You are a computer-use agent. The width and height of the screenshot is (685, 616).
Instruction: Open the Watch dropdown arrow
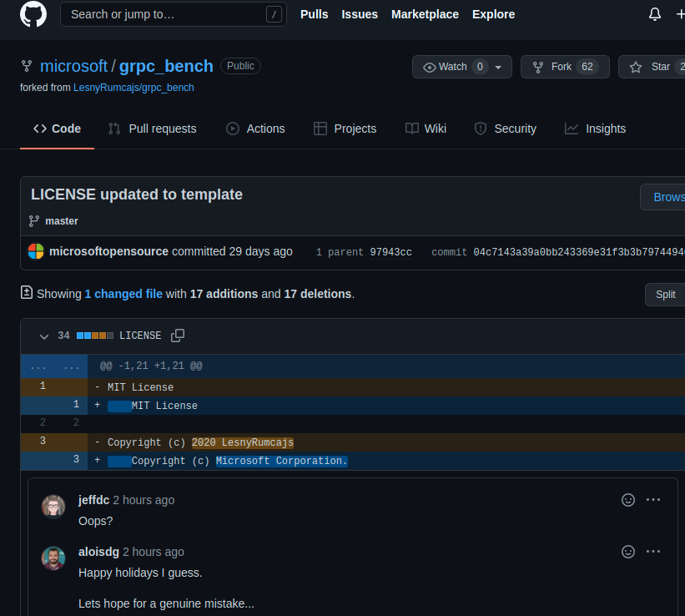tap(498, 67)
